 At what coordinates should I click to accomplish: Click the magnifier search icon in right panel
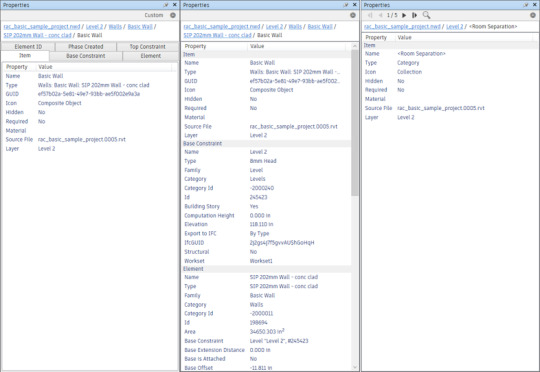[x=426, y=15]
